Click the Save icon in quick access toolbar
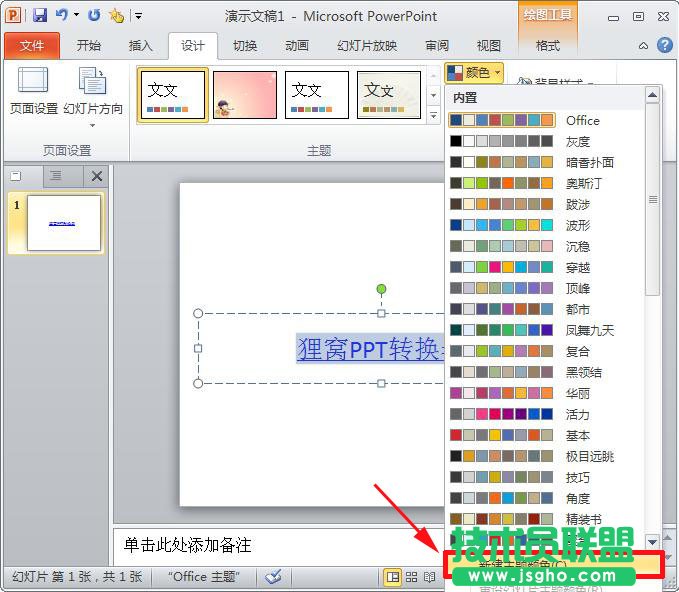The image size is (679, 592). point(40,16)
